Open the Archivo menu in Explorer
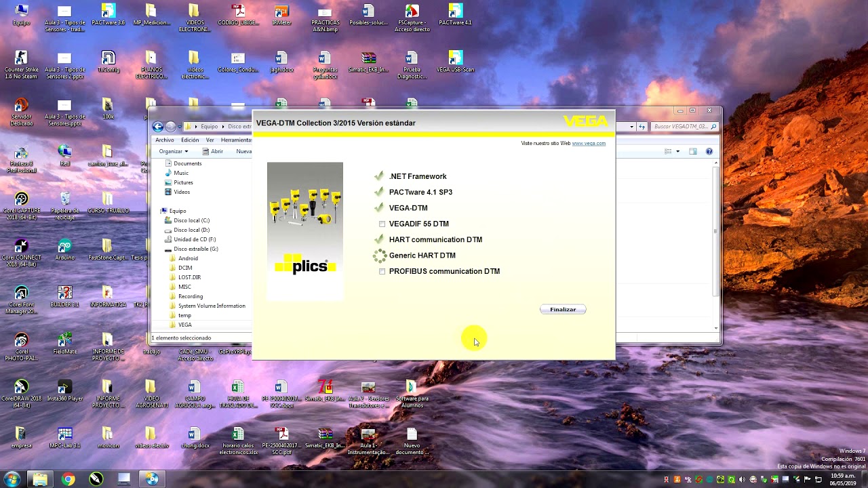The height and width of the screenshot is (488, 868). (x=165, y=140)
